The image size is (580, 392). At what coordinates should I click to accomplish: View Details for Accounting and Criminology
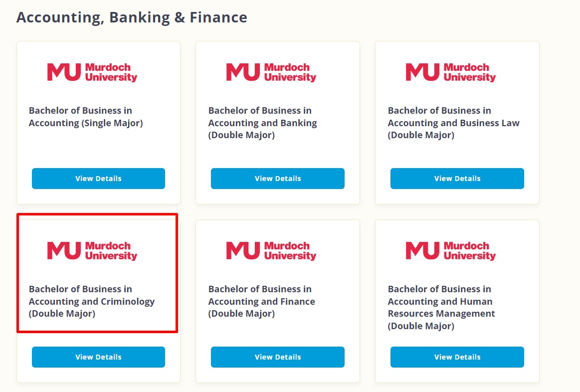coord(98,357)
